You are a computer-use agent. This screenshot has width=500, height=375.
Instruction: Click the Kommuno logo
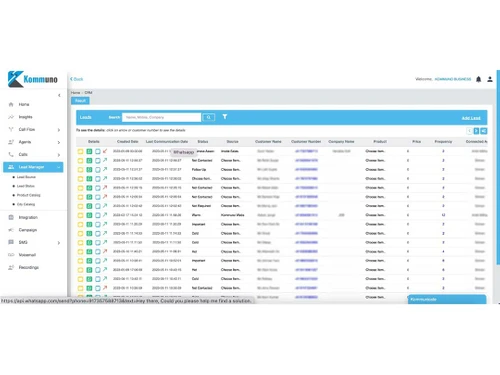(32, 79)
